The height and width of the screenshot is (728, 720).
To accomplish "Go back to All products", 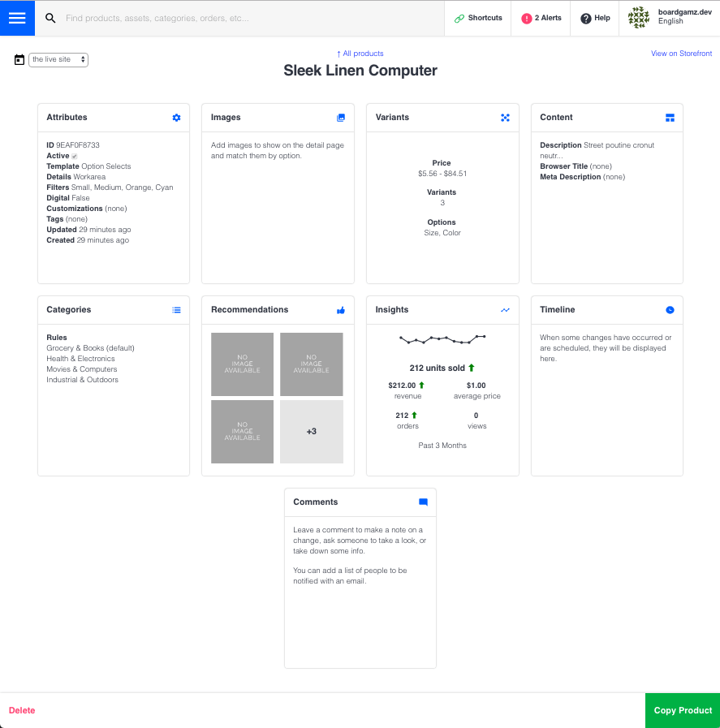I will (360, 54).
